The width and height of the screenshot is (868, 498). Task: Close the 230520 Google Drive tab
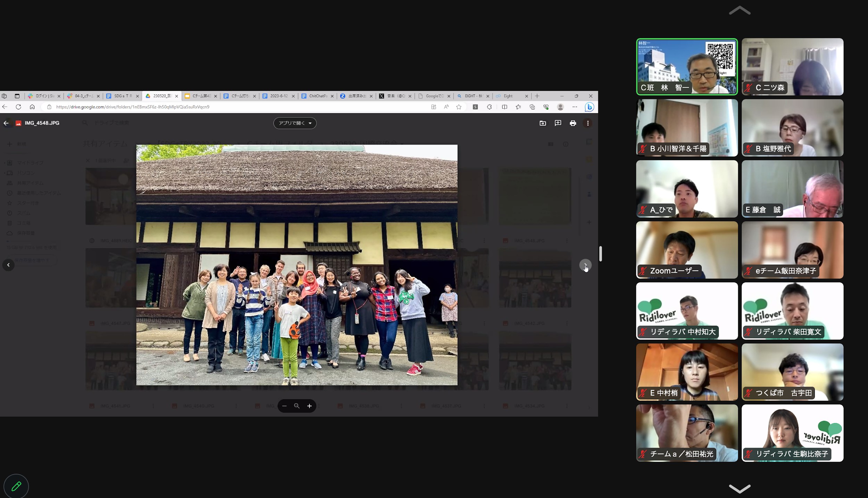tap(176, 96)
